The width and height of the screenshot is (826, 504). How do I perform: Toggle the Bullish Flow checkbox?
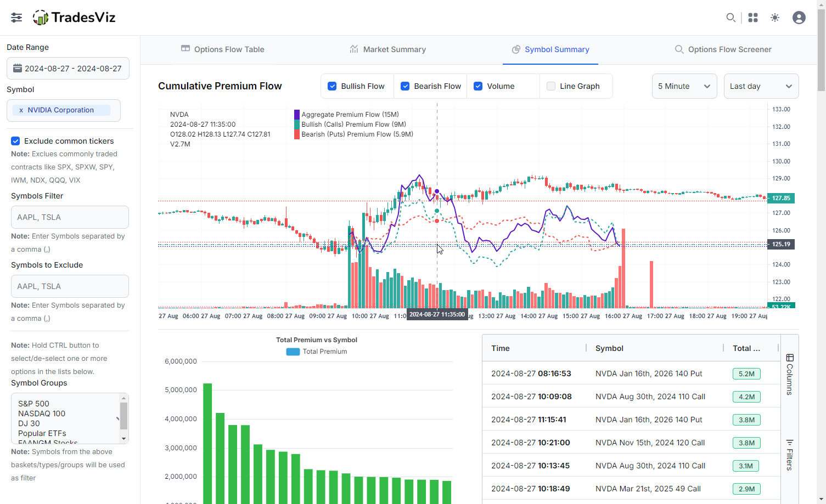332,86
